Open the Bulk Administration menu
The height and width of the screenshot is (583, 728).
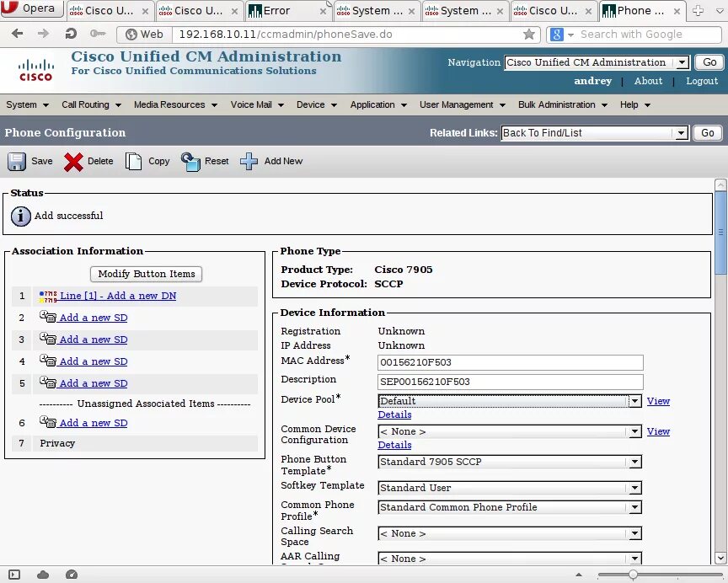pos(563,105)
